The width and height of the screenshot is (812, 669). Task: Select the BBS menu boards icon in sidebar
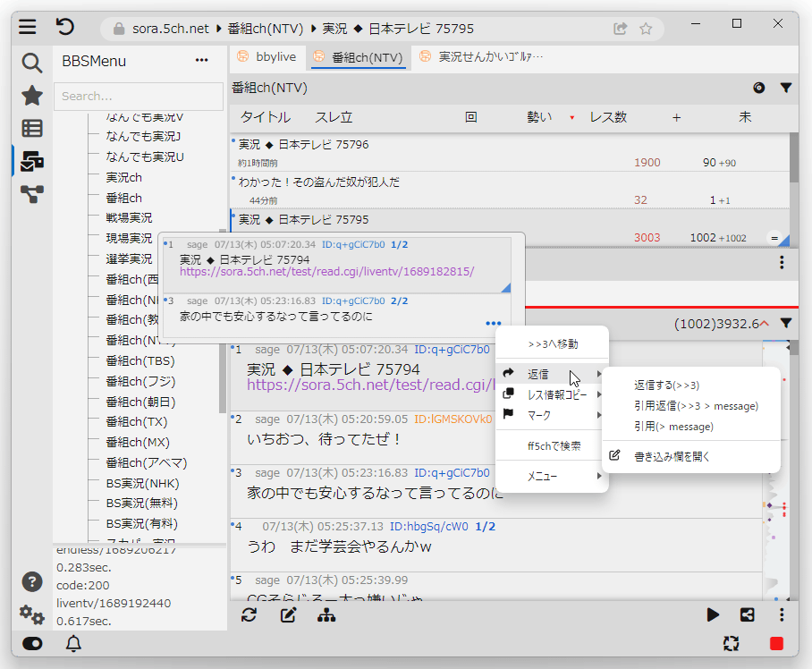[31, 162]
